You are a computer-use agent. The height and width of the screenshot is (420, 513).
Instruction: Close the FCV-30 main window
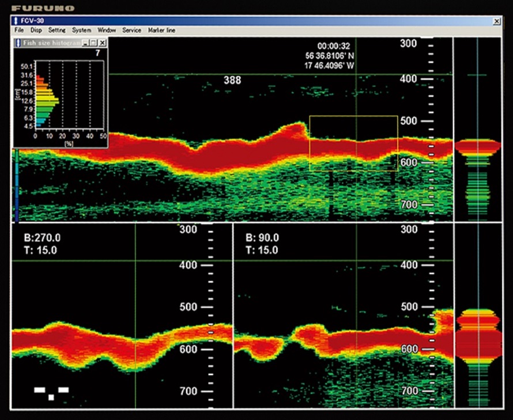[x=497, y=21]
